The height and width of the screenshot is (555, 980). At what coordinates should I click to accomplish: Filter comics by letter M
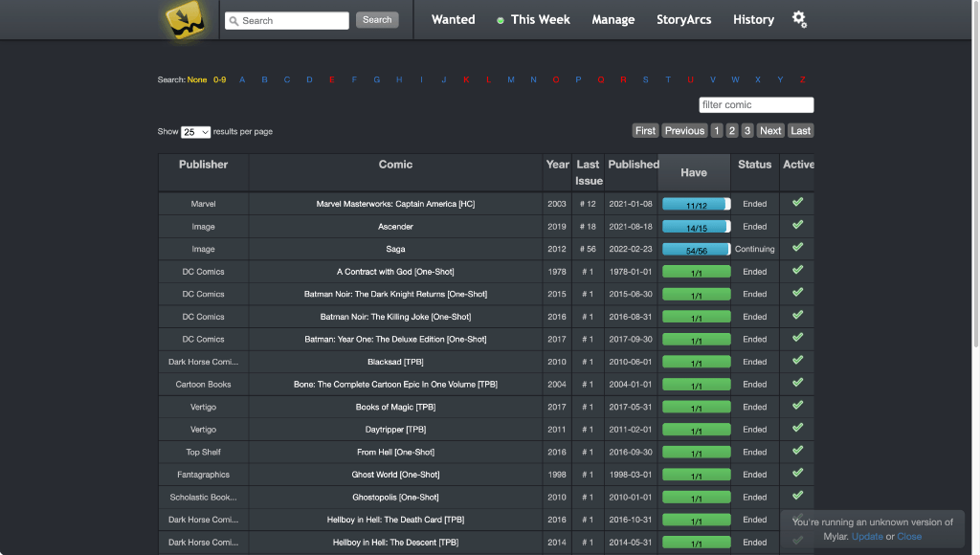tap(511, 79)
